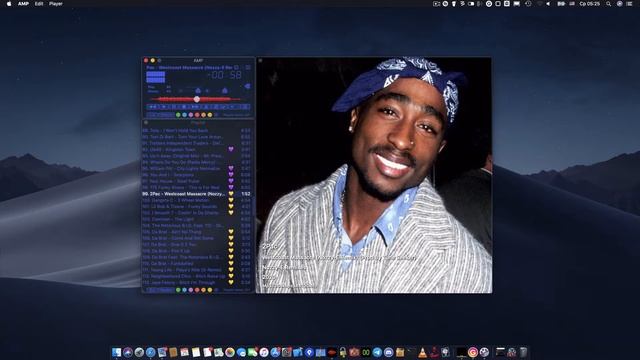Click the yellow dot at playlist bottom

click(x=210, y=290)
